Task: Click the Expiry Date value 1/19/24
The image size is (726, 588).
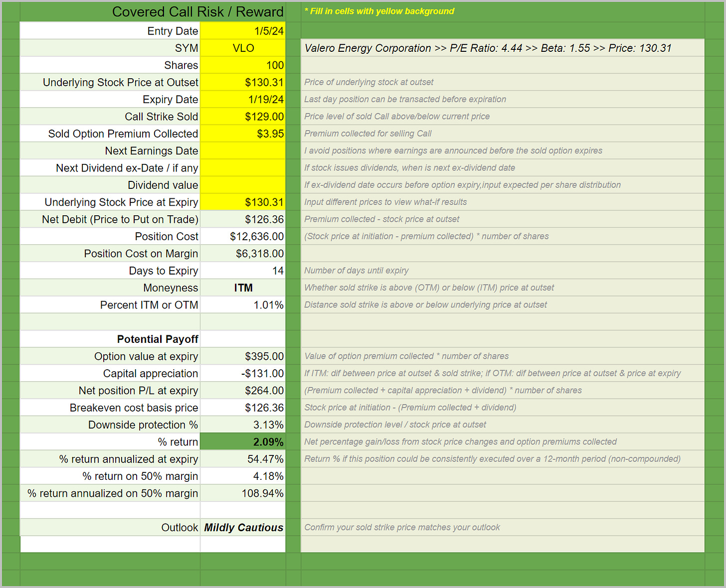Action: click(243, 99)
